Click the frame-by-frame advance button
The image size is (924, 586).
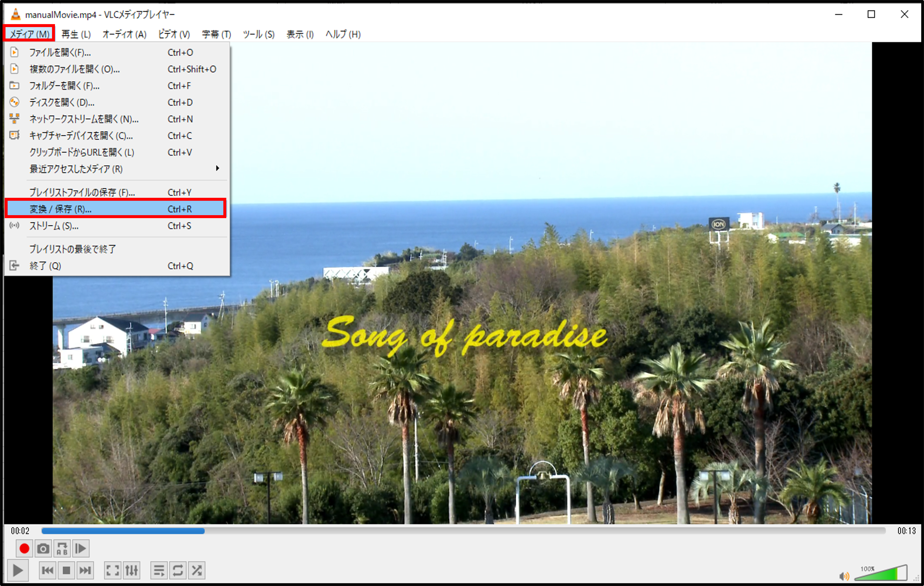[x=81, y=549]
